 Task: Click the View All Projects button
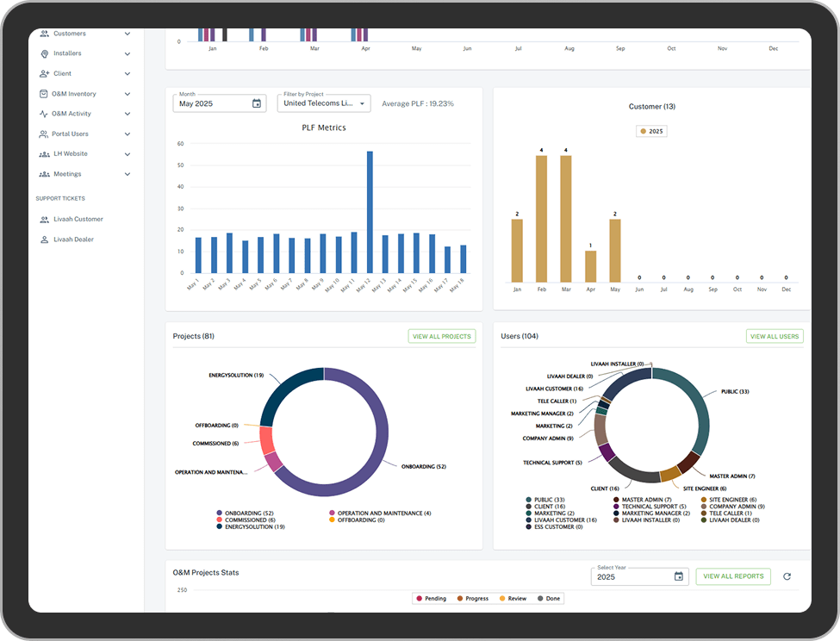pos(441,336)
